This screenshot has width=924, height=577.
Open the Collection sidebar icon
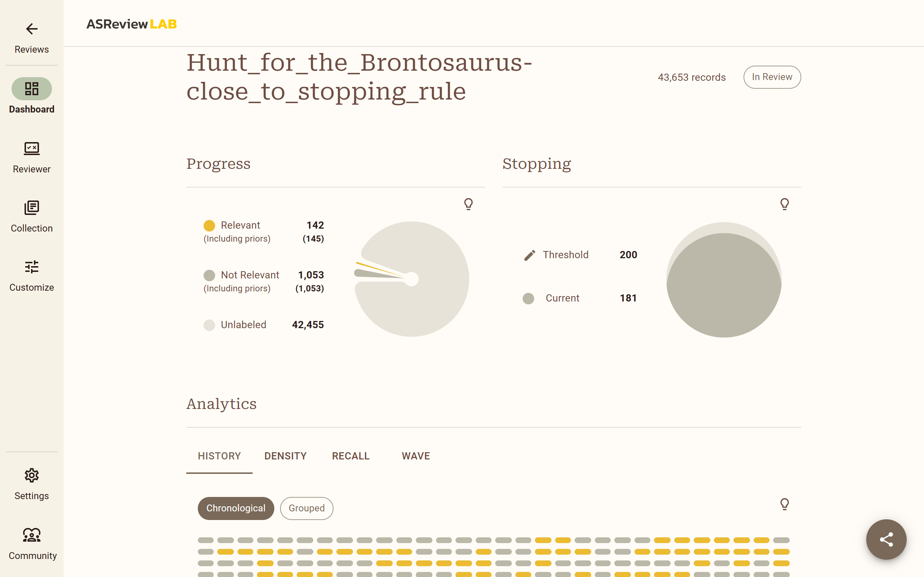tap(32, 208)
